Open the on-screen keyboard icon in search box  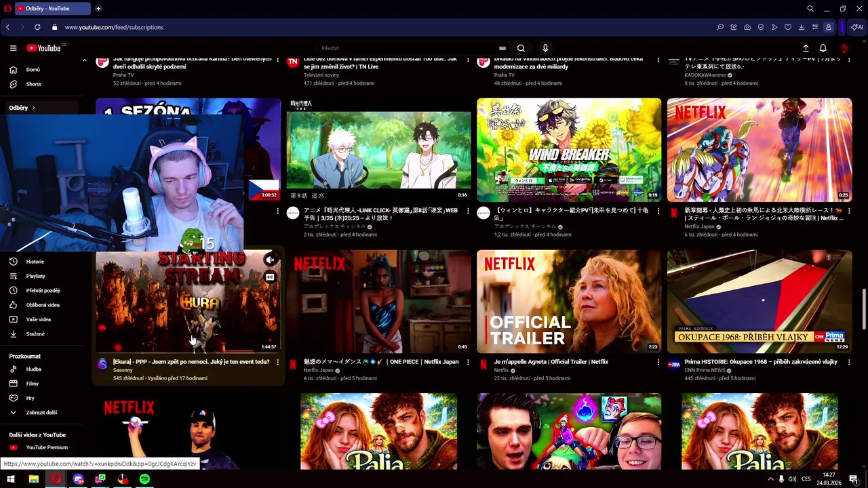[x=502, y=48]
